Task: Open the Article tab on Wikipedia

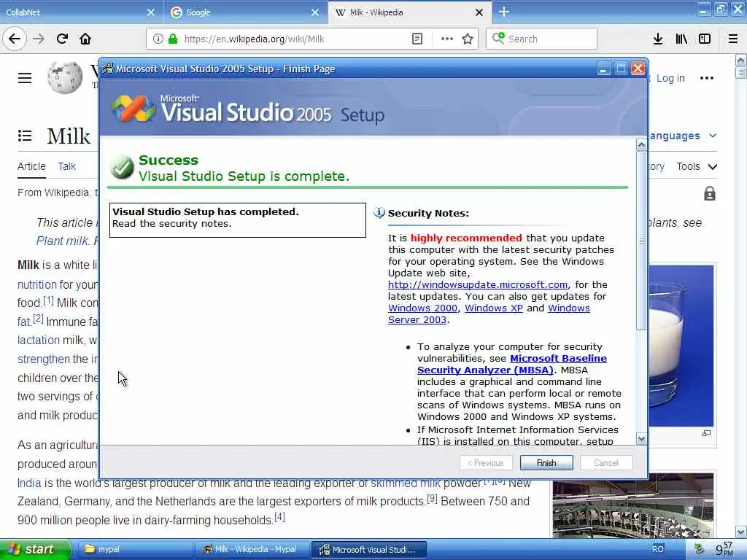Action: pos(31,166)
